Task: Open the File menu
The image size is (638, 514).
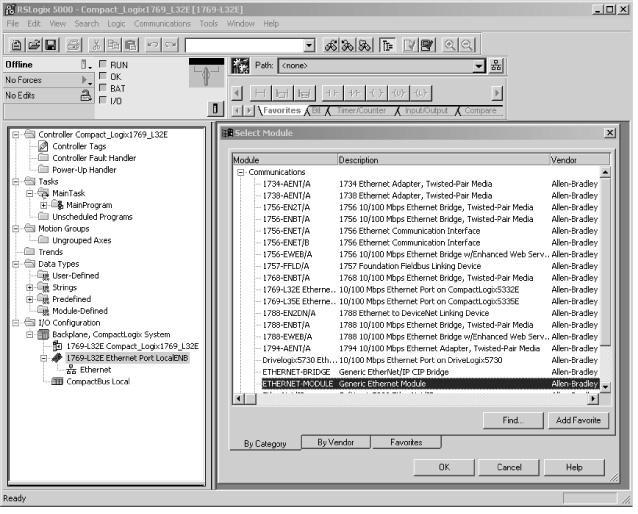Action: 13,24
